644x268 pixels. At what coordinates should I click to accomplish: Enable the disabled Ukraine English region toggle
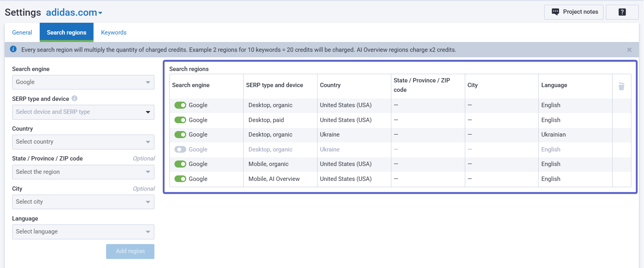180,149
